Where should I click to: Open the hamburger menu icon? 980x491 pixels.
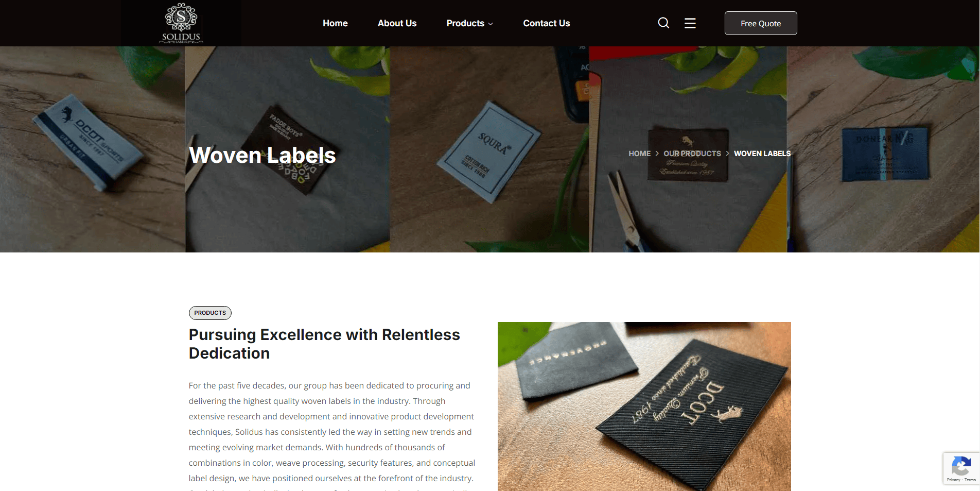point(690,23)
